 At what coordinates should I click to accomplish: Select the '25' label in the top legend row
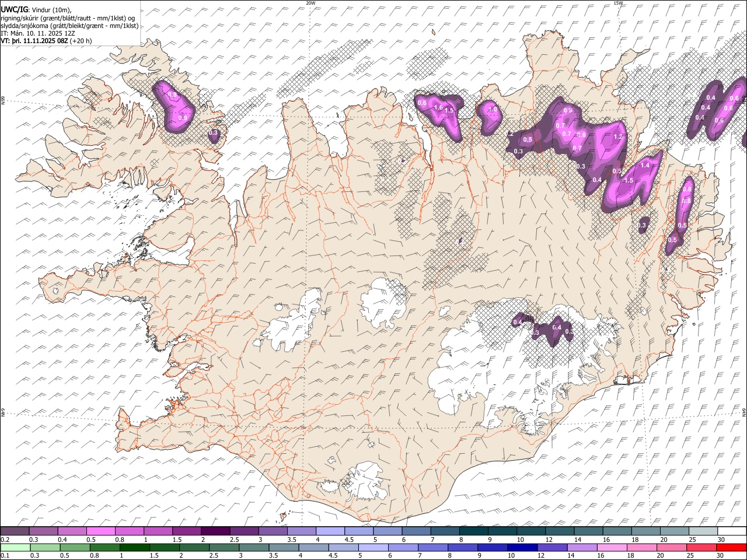pos(692,540)
